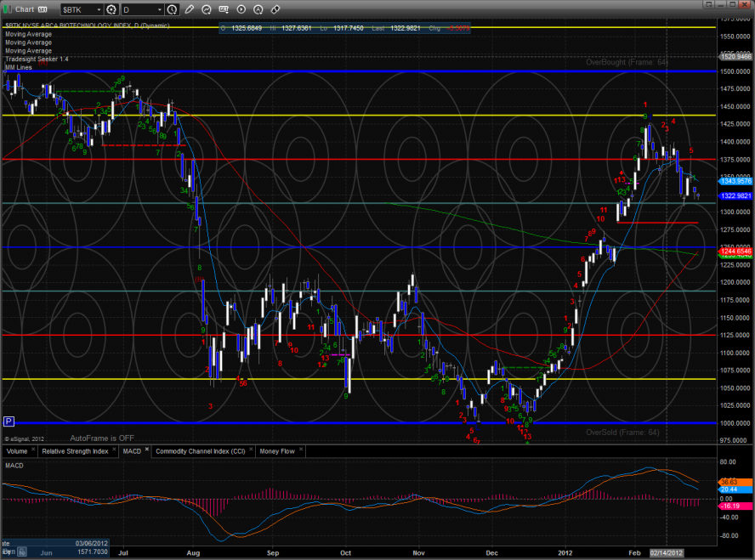Click the link chart icon
This screenshot has height=560, width=755.
coord(275,9)
